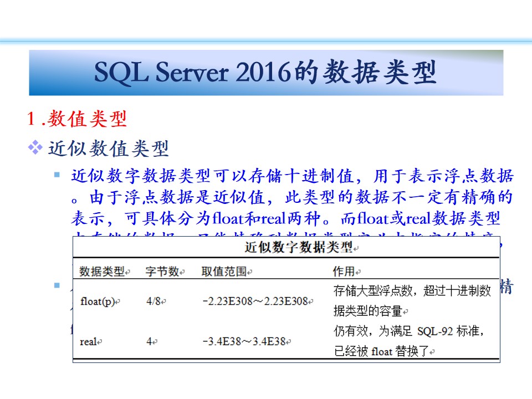532x399 pixels.
Task: Click the text 据类型的容量 in float row
Action: click(368, 311)
